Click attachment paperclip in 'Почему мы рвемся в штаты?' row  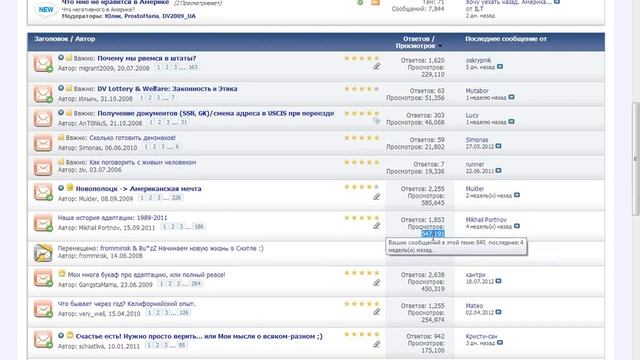point(376,66)
